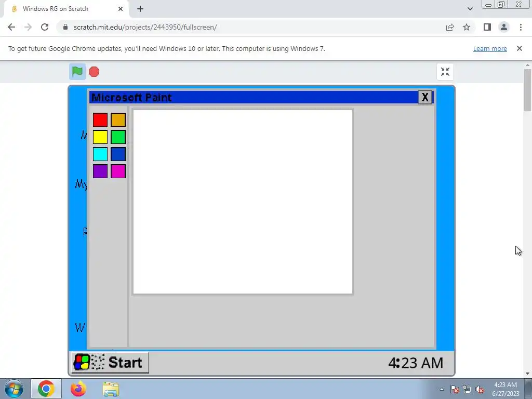This screenshot has height=399, width=532.
Task: Close Microsoft Paint with the X button
Action: [425, 97]
